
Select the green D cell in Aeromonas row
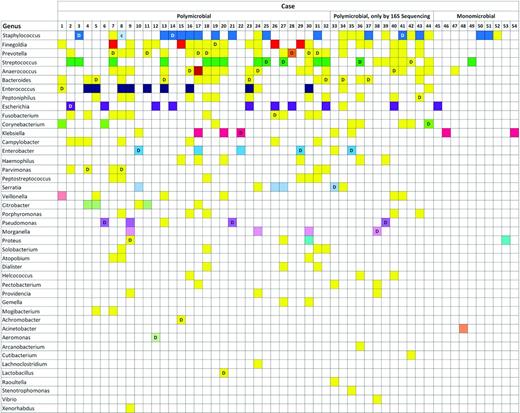[156, 337]
